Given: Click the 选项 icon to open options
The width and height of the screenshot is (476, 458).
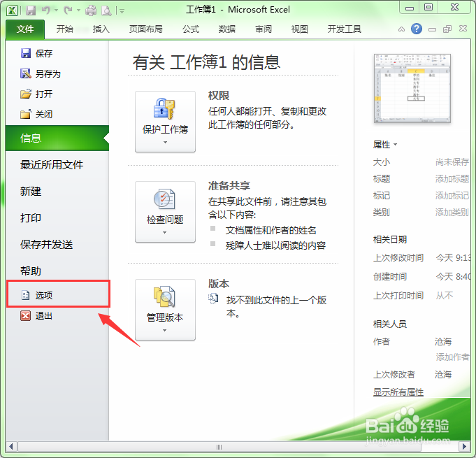Looking at the screenshot, I should (x=25, y=295).
